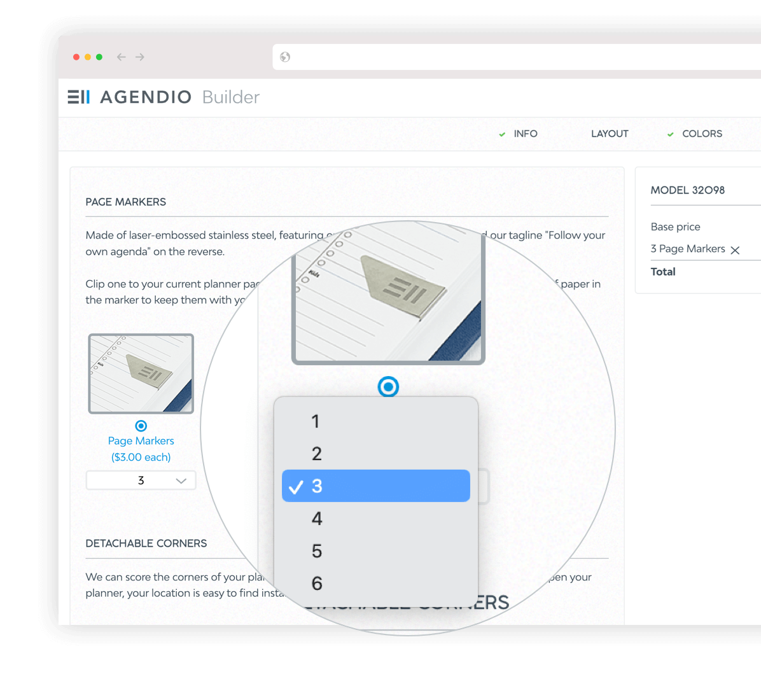Click the Base price row
This screenshot has height=700, width=761.
(x=675, y=227)
